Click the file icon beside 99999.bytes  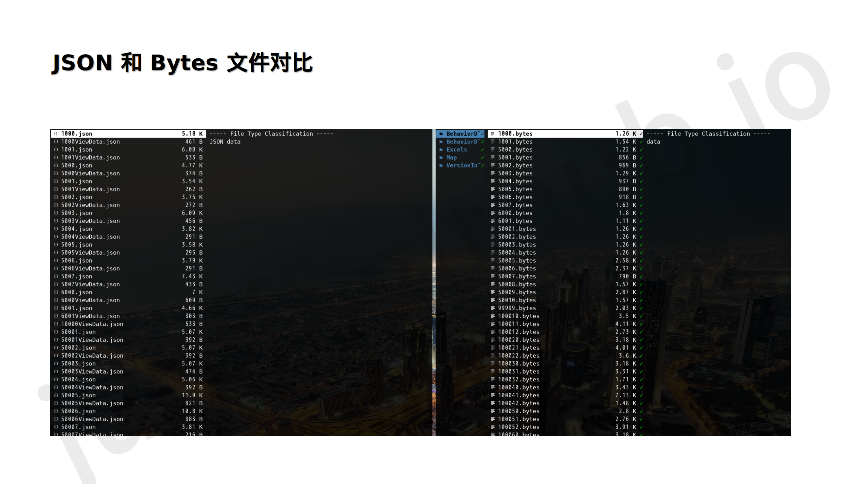click(493, 308)
